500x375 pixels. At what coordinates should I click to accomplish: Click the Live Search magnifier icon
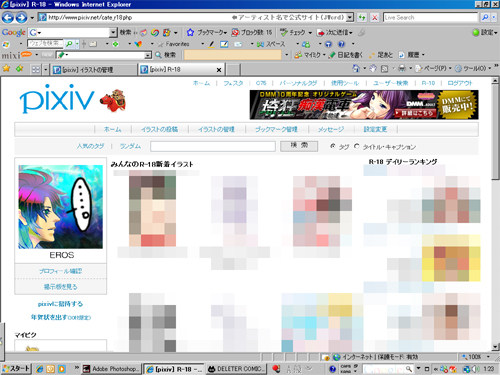(x=485, y=17)
